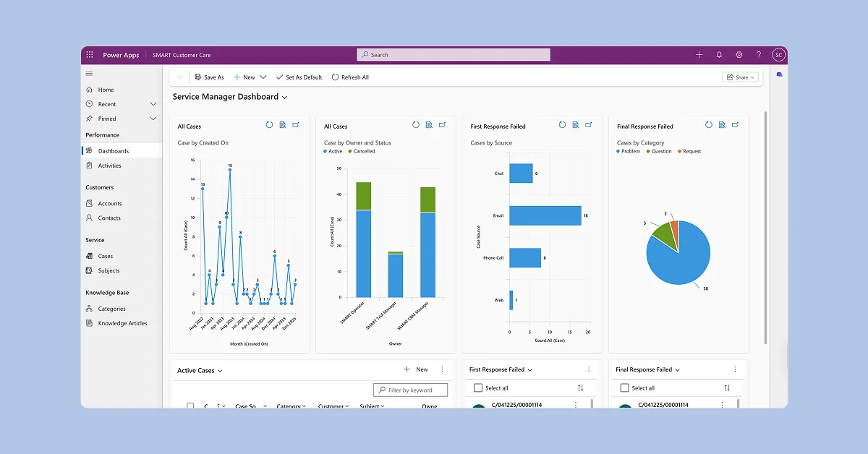Go to Knowledge Articles in sidebar
Image resolution: width=868 pixels, height=454 pixels.
[122, 323]
